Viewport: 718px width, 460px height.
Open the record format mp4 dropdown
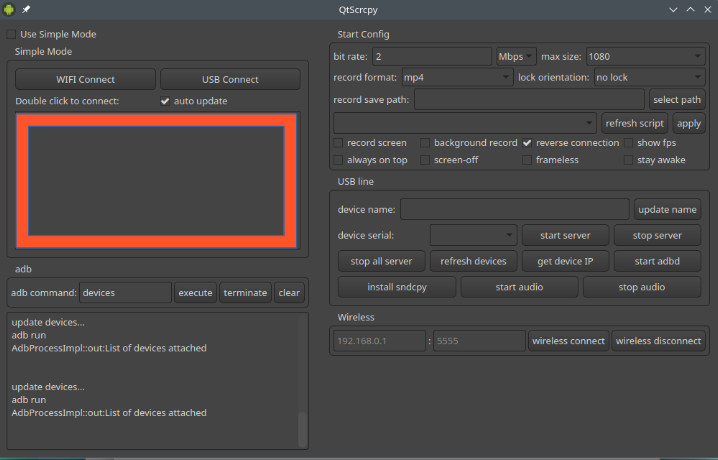457,77
